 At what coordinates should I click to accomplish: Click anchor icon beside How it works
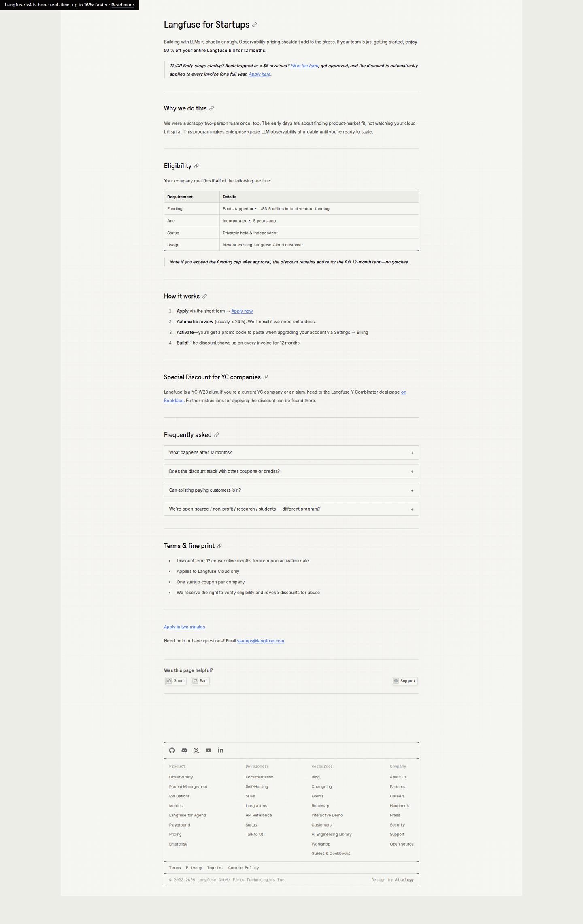coord(205,297)
